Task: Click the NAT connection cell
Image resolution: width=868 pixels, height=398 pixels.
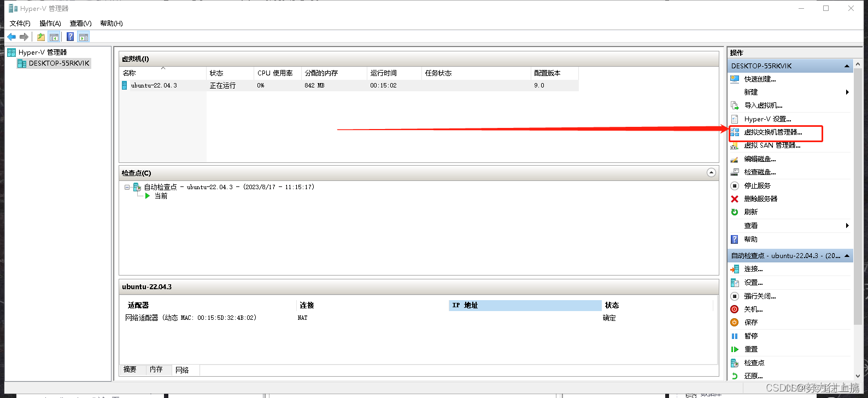Action: (x=303, y=318)
